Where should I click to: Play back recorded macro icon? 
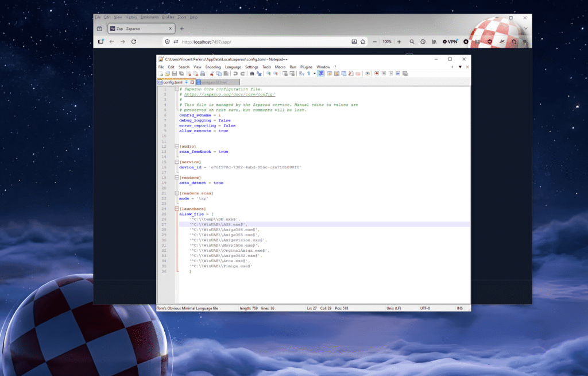[390, 74]
